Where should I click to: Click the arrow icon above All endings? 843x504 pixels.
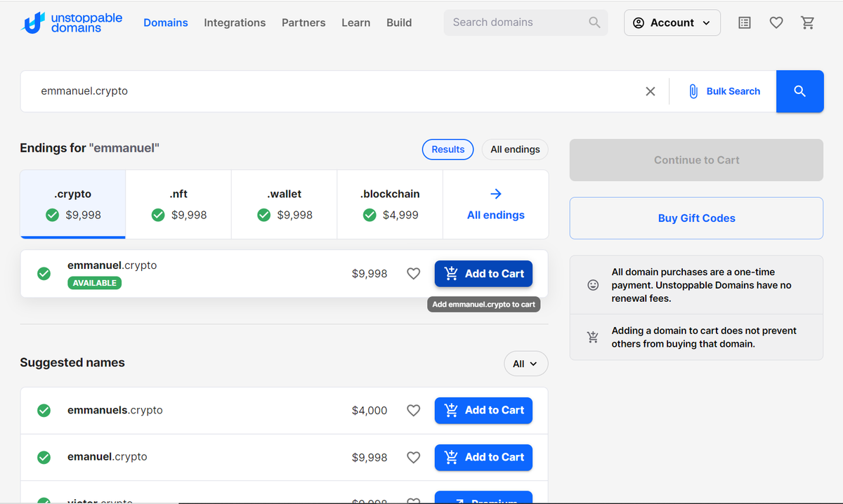click(496, 194)
